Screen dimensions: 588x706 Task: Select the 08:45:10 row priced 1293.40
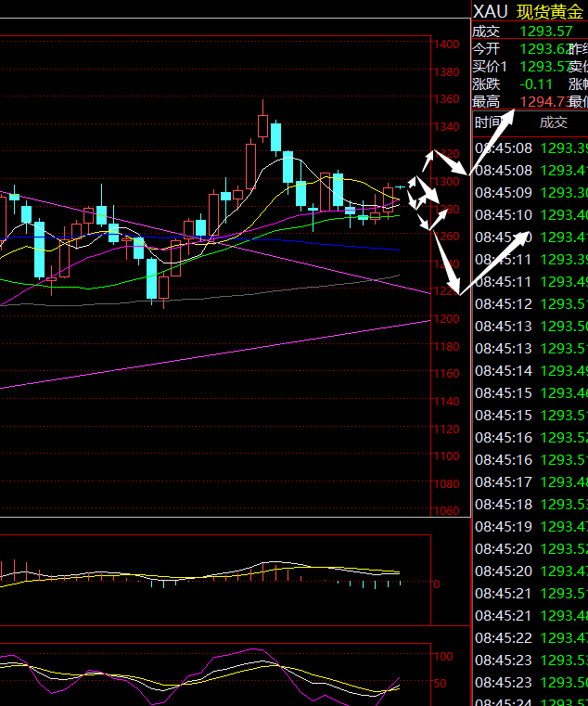[530, 215]
